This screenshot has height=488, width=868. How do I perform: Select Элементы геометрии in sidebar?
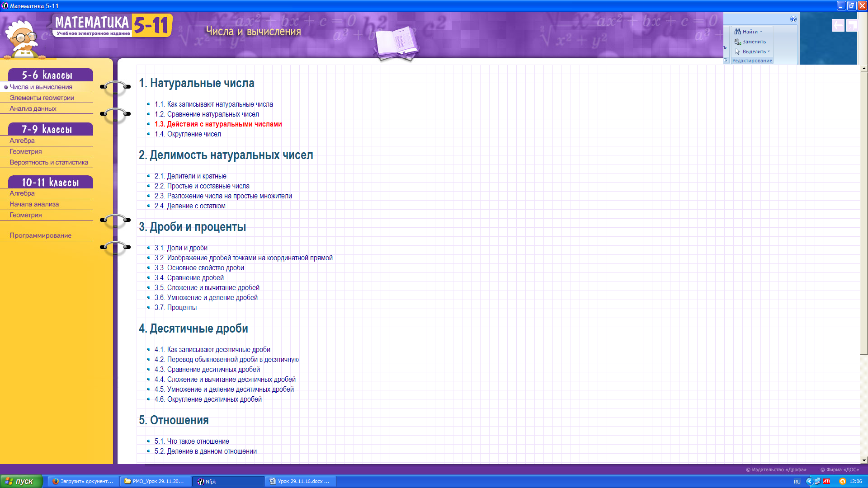(x=42, y=98)
